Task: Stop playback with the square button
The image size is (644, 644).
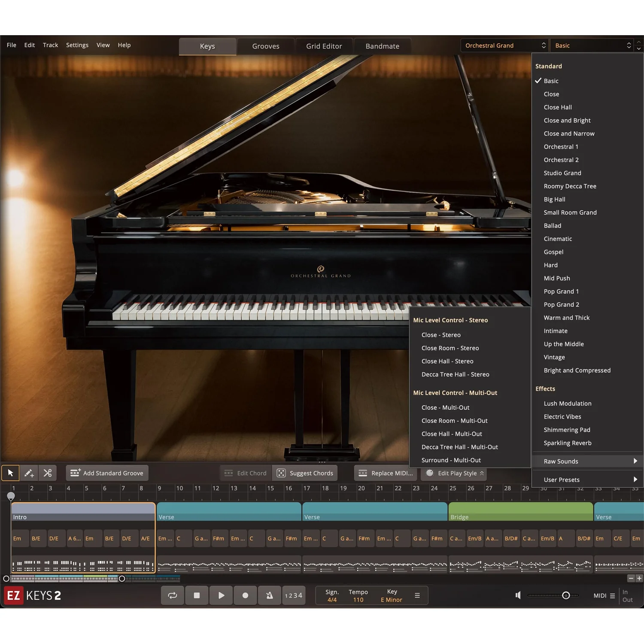Action: tap(197, 595)
